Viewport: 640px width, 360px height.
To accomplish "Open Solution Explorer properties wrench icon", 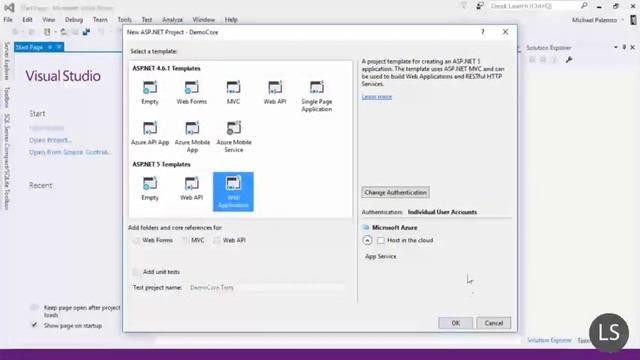I will pyautogui.click(x=569, y=60).
